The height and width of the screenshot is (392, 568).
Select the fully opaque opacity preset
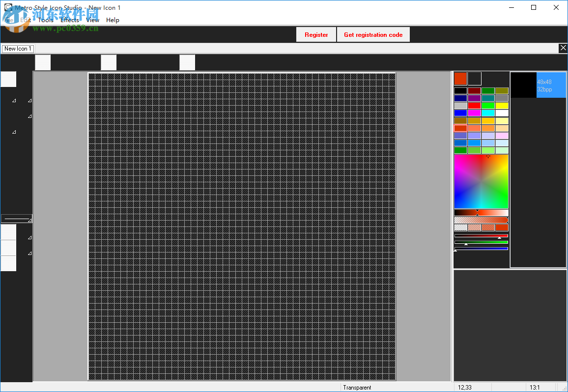(502, 227)
